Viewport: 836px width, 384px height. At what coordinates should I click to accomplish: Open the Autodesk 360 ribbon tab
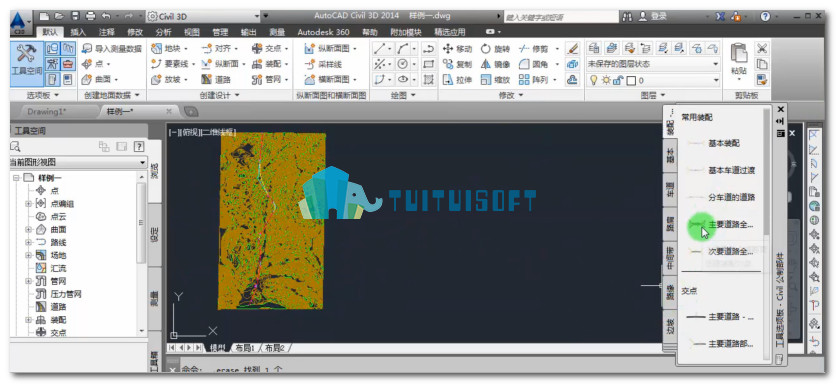(324, 32)
